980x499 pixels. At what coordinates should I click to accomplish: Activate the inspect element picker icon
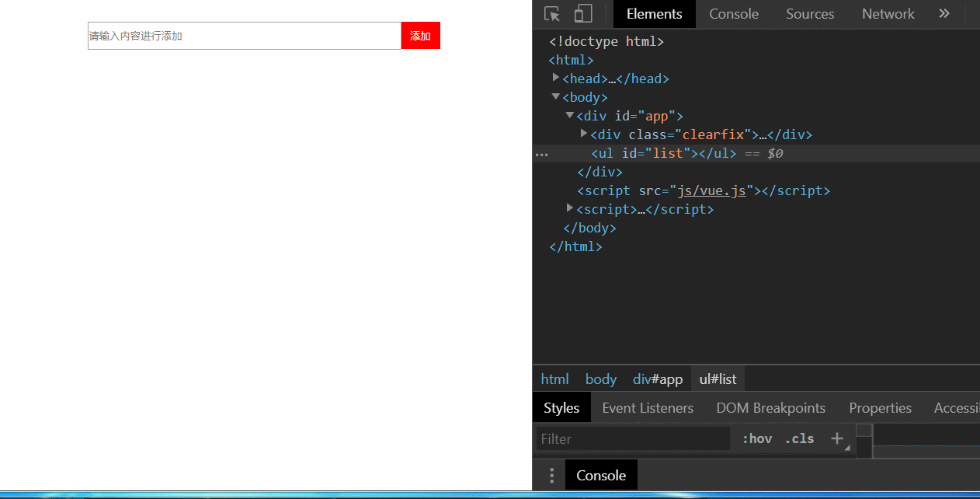tap(552, 14)
